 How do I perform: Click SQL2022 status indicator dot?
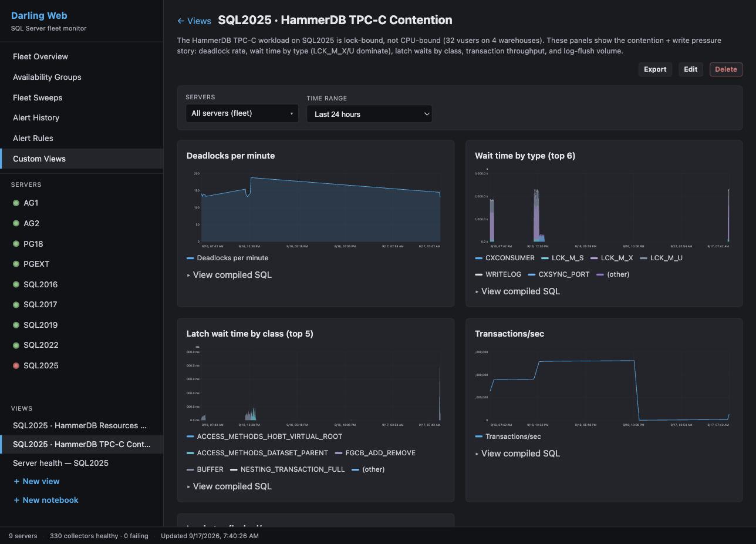[16, 345]
